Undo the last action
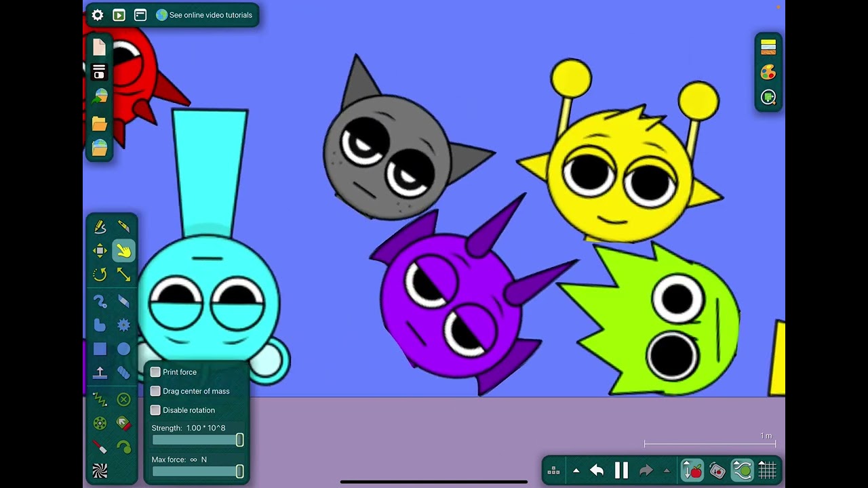This screenshot has width=868, height=488. click(597, 470)
